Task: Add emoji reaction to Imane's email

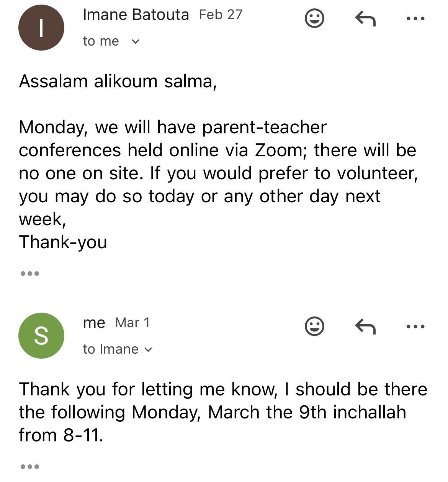Action: pyautogui.click(x=314, y=18)
